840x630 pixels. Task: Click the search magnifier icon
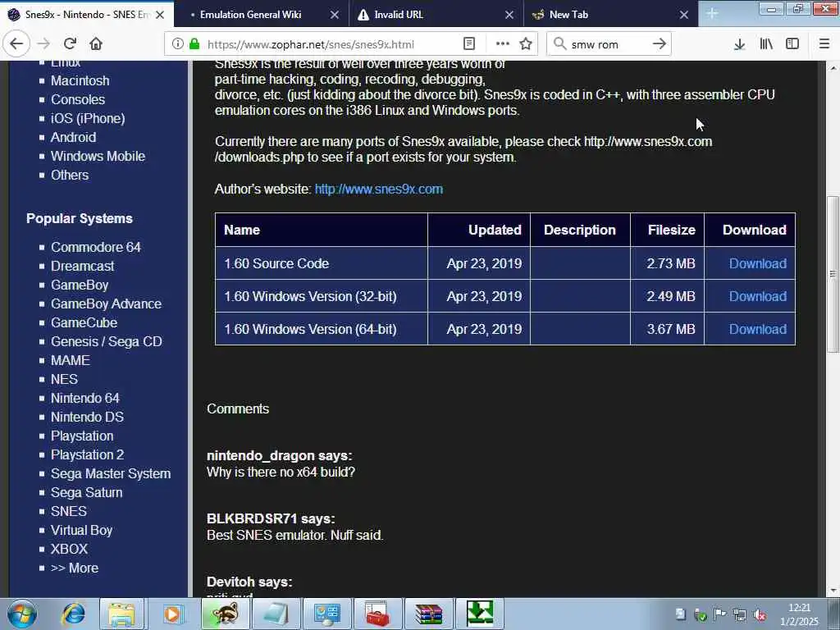[559, 44]
